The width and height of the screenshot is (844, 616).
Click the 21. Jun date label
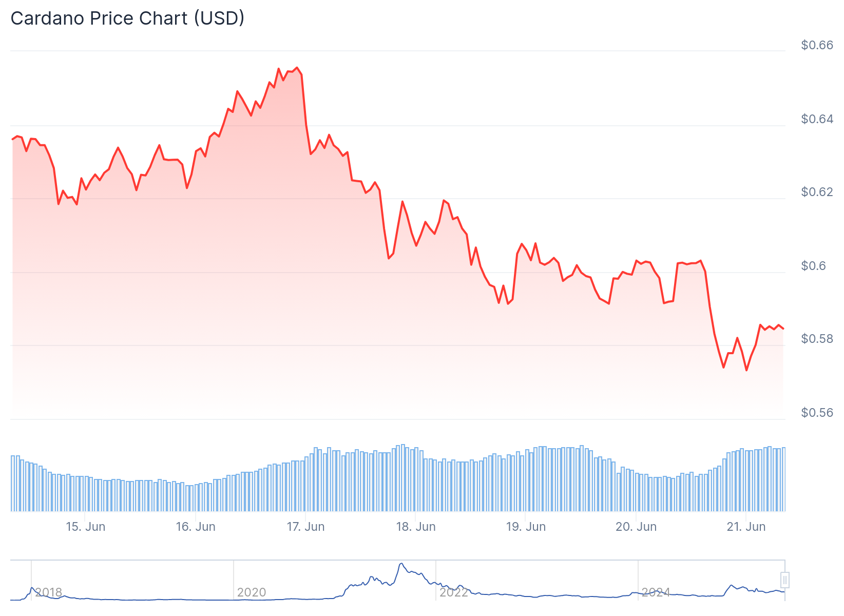(x=746, y=527)
